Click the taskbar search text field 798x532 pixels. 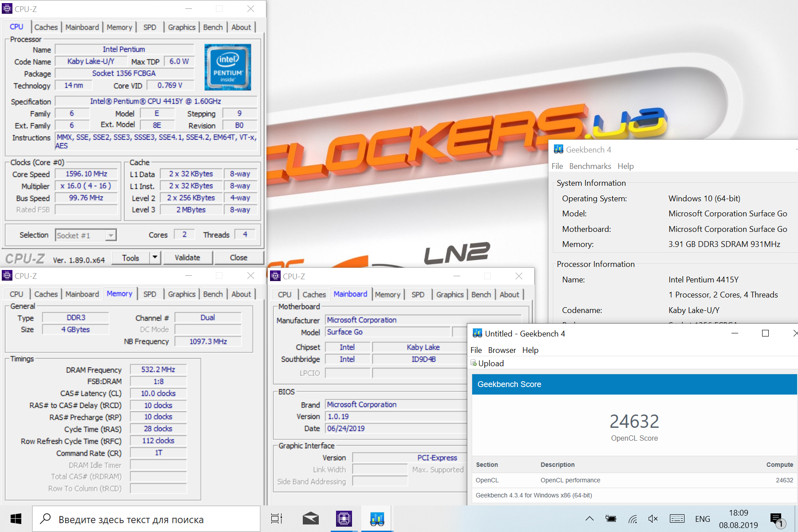coord(146,519)
